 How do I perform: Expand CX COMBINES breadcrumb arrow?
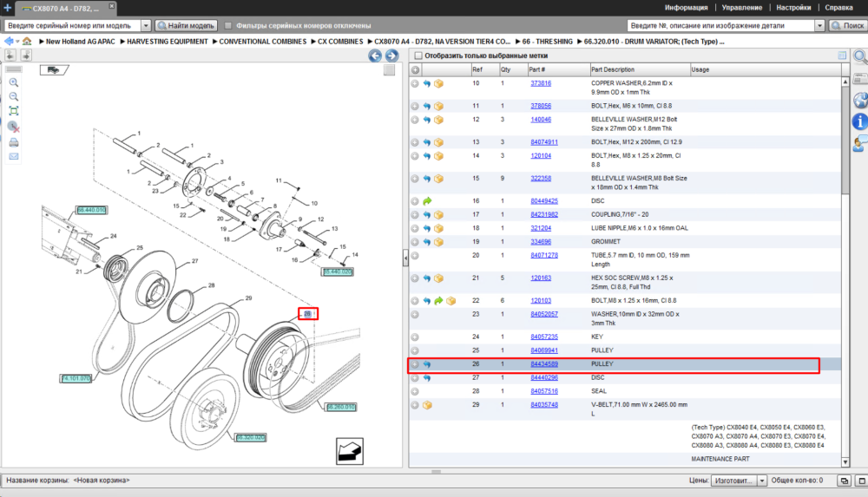[x=313, y=42]
